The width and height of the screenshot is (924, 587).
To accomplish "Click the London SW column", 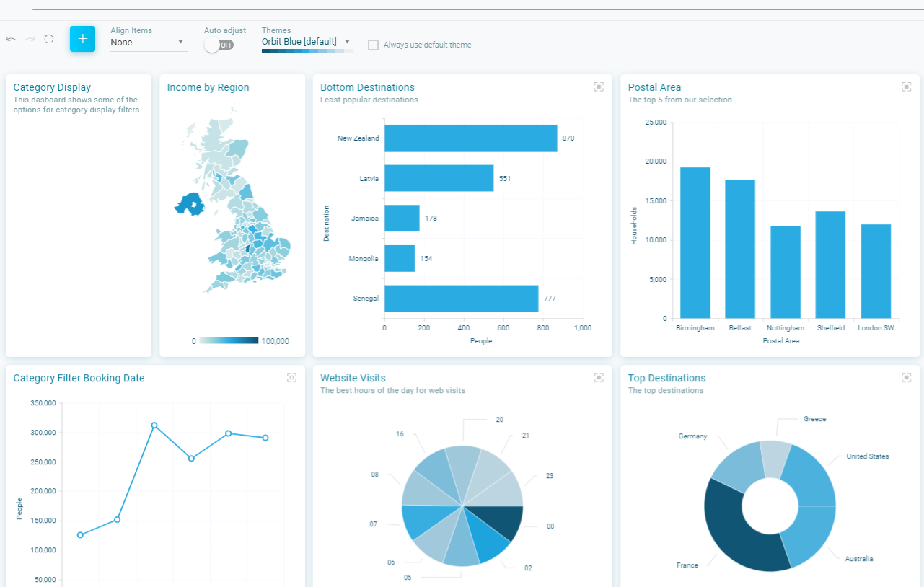I will click(x=876, y=271).
